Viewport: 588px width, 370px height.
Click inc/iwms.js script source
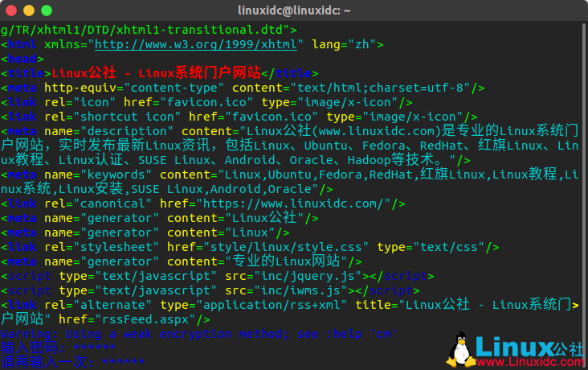pos(300,290)
